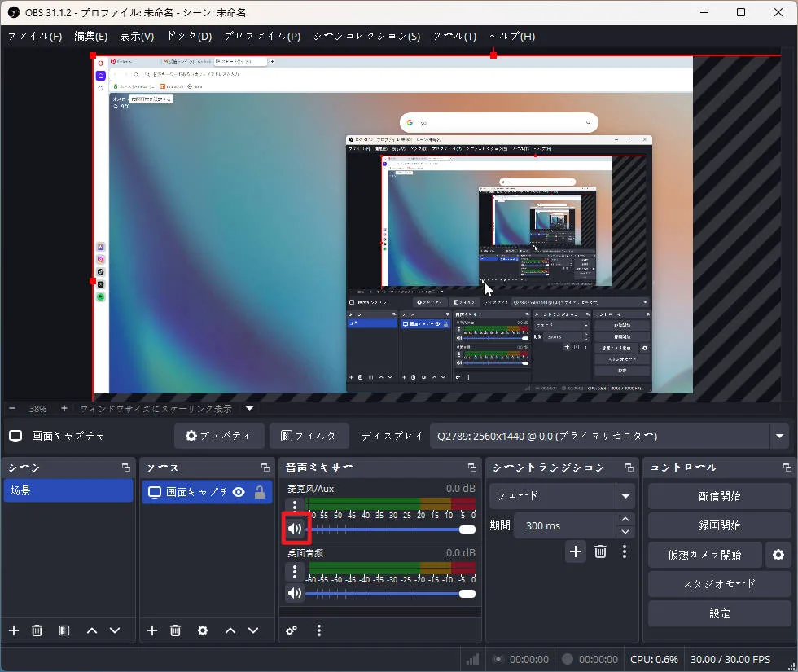Float the シーン dock panel
This screenshot has width=798, height=672.
pyautogui.click(x=126, y=468)
